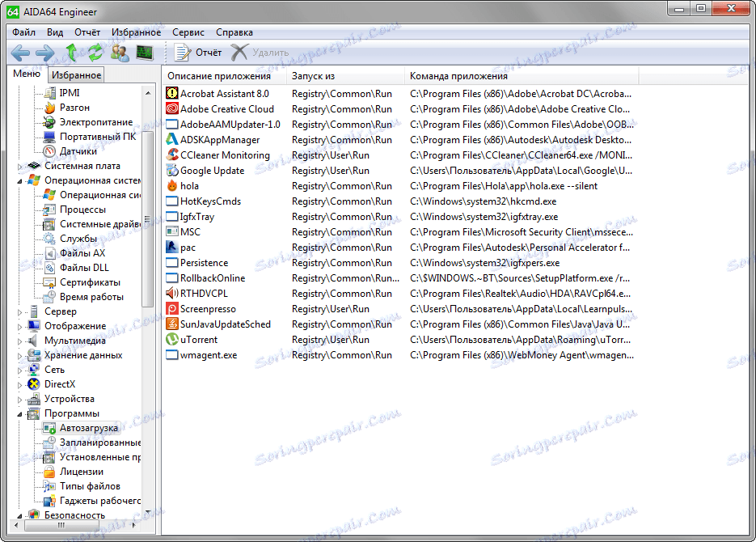Open the Отчёт menu
The height and width of the screenshot is (542, 756).
click(x=87, y=32)
